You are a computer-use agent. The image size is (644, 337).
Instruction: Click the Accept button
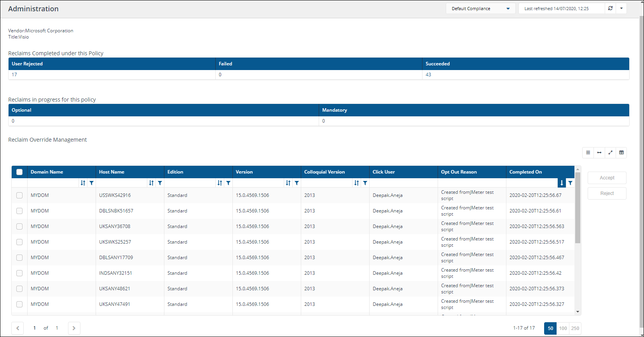(x=607, y=178)
